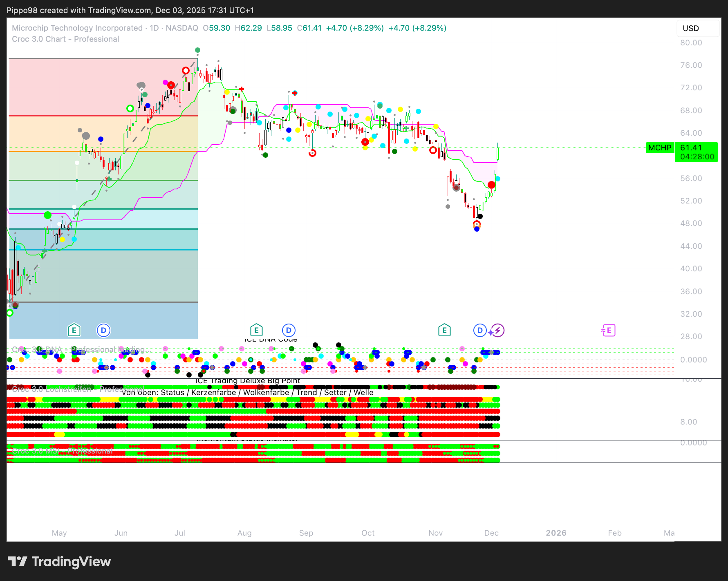The width and height of the screenshot is (728, 581).
Task: Click the purple lightning bolt event icon
Action: click(x=497, y=330)
